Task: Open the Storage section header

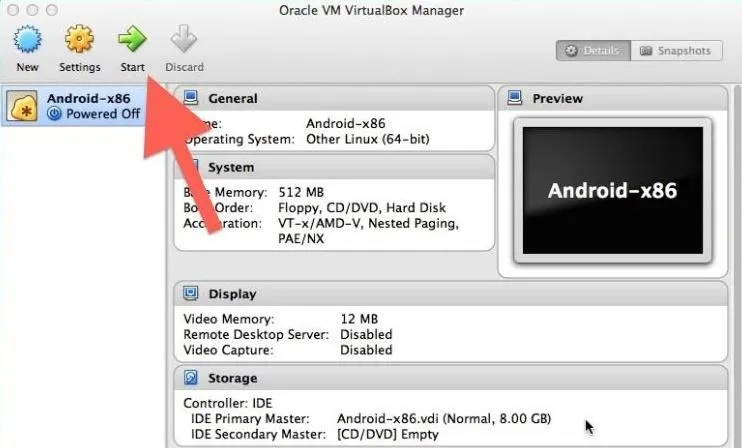Action: coord(450,378)
